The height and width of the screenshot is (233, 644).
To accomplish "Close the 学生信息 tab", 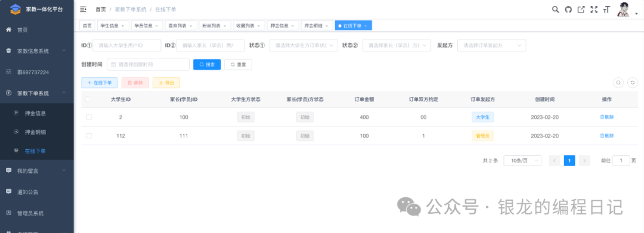I will (123, 26).
